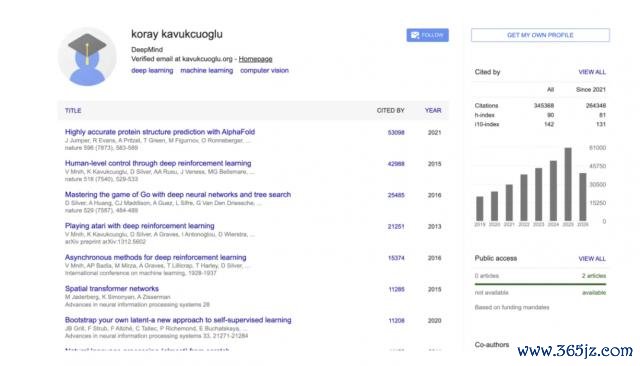640x366 pixels.
Task: Click total citations value 345368
Action: point(544,106)
